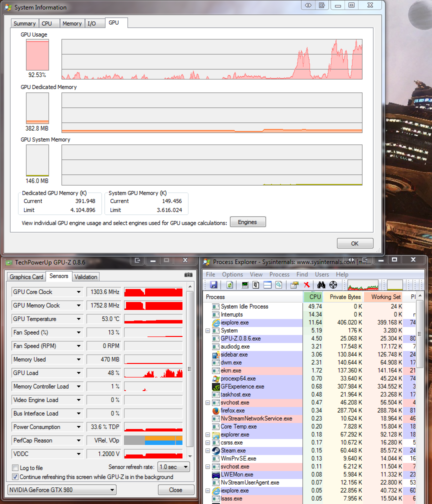Click the GPU Dedicated Memory 382.8 MB meter
Image resolution: width=432 pixels, height=504 pixels.
(x=37, y=108)
